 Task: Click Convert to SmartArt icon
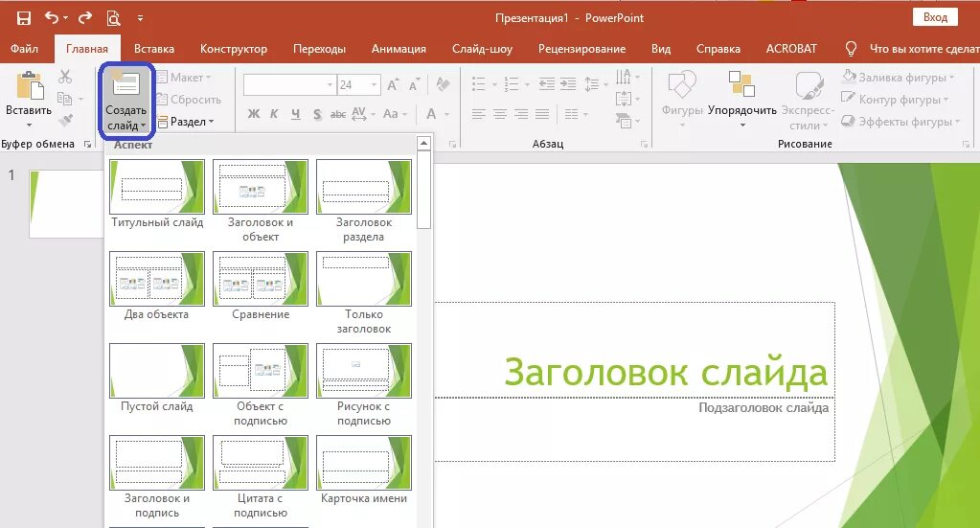[x=623, y=121]
